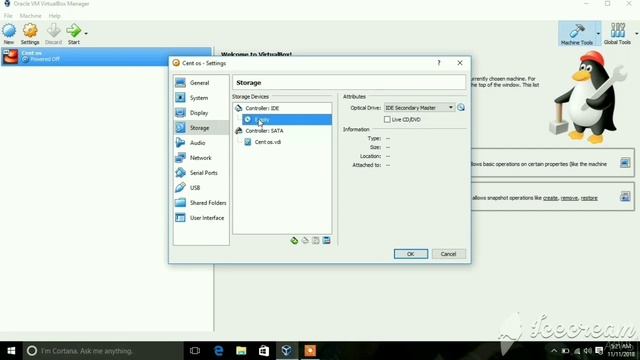
Task: Open Settings from the main toolbar
Action: [x=30, y=33]
